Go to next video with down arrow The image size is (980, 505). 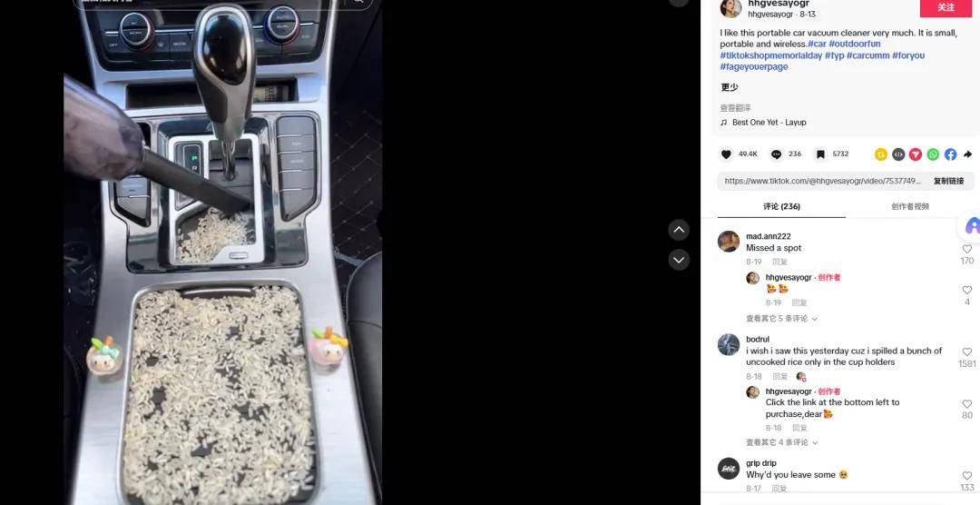coord(679,259)
